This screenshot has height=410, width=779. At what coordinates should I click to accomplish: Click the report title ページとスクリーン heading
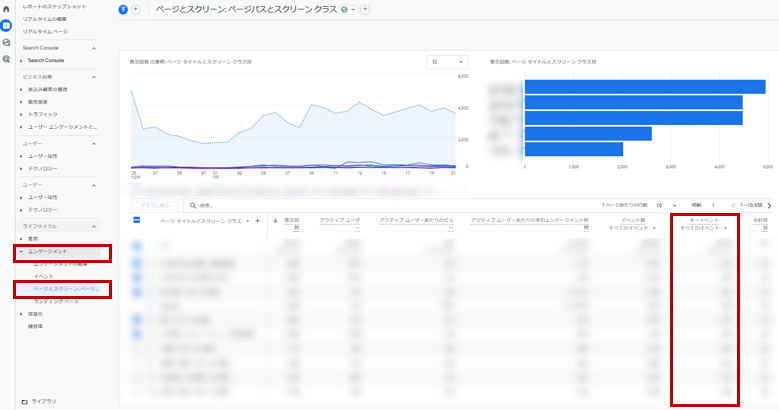[x=246, y=9]
